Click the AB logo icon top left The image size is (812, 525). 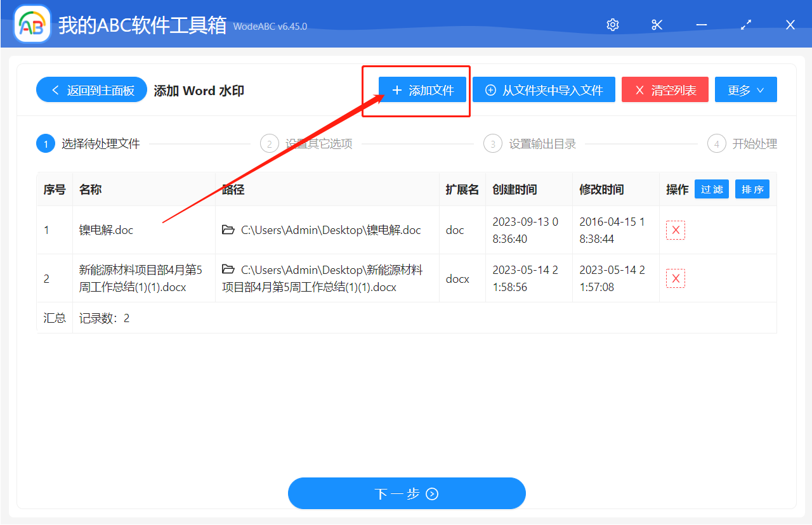(32, 23)
